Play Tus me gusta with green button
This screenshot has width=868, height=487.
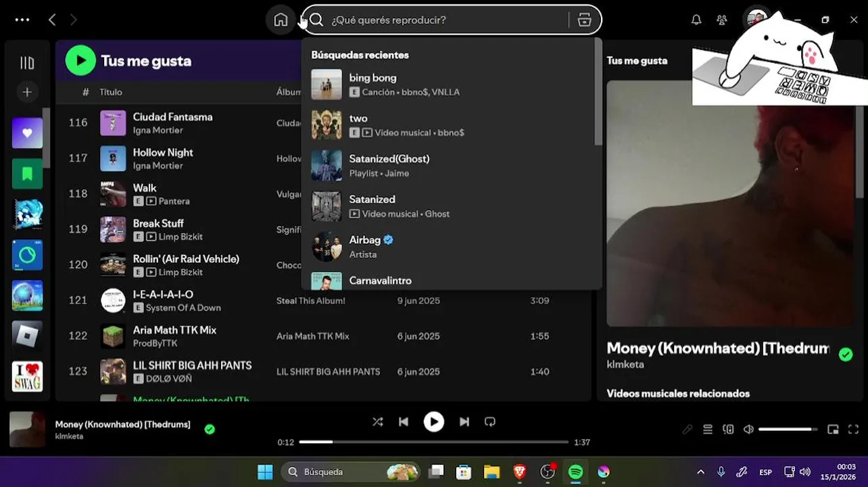(x=80, y=61)
